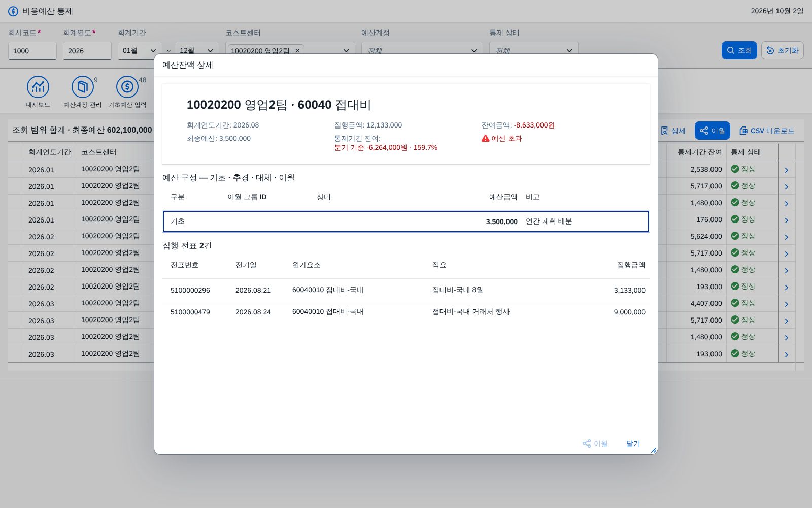Open row chevron for 4,407,000 row
Viewport: 812px width, 508px height.
(786, 304)
